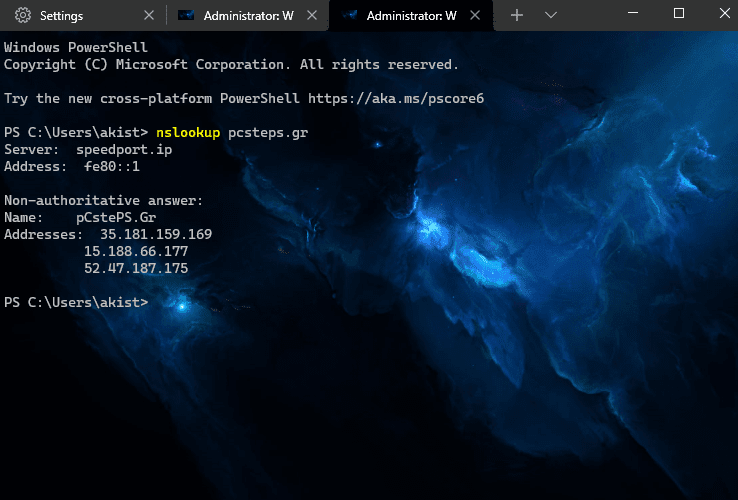This screenshot has height=500, width=738.
Task: Click the Settings gear icon in the tab
Action: point(23,16)
